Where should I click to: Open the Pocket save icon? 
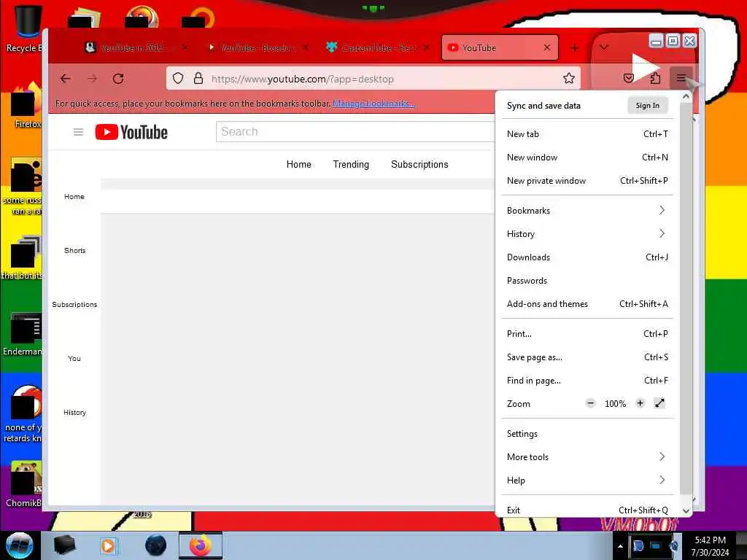pyautogui.click(x=629, y=78)
